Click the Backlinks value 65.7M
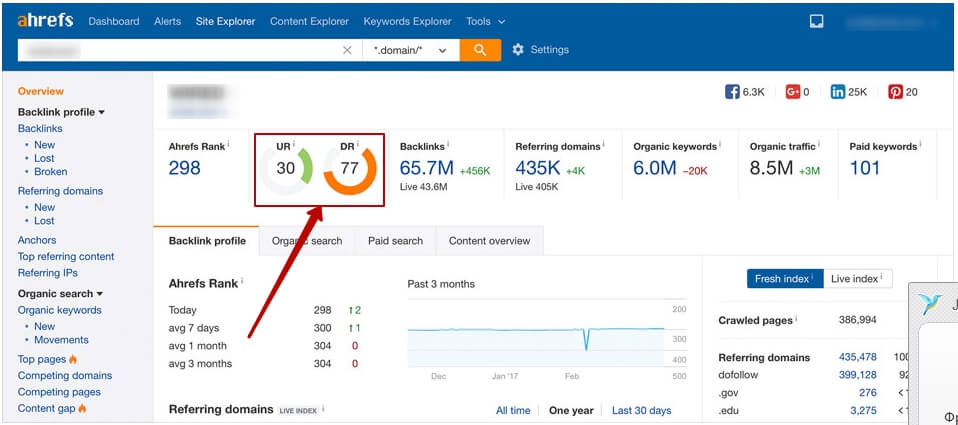The width and height of the screenshot is (958, 425). (426, 168)
